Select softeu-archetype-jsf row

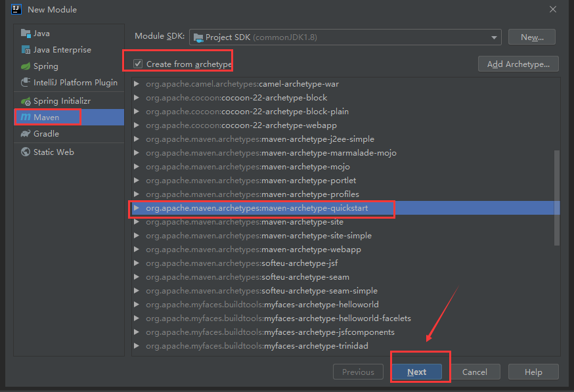tap(346, 263)
